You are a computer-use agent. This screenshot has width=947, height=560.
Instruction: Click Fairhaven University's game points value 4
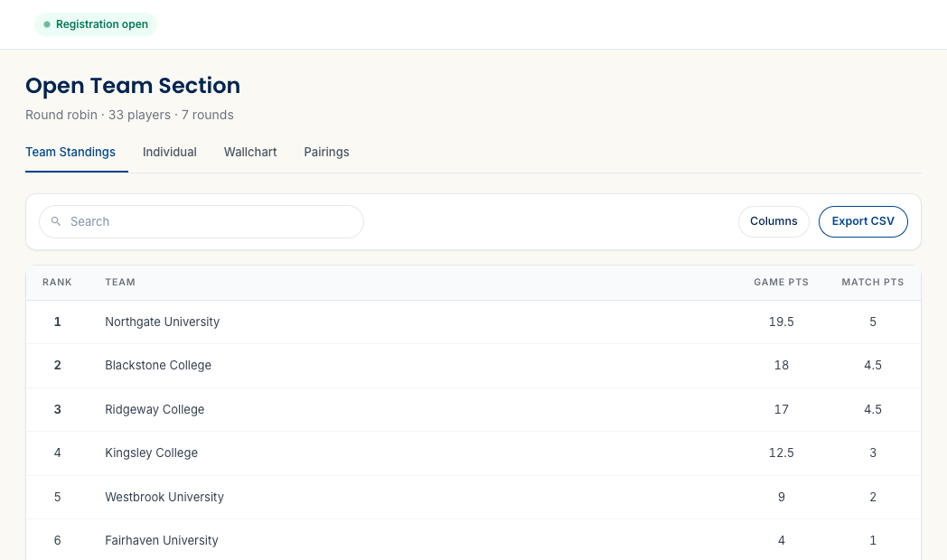pyautogui.click(x=781, y=540)
